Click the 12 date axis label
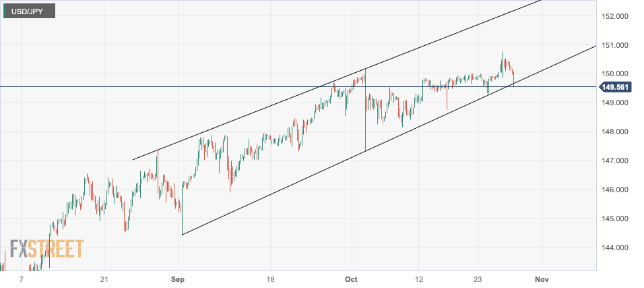 coord(418,279)
